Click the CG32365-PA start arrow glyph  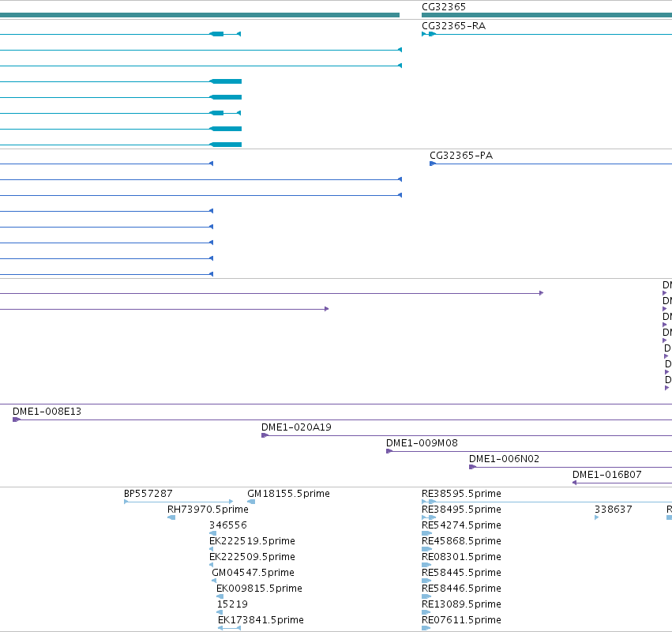433,164
